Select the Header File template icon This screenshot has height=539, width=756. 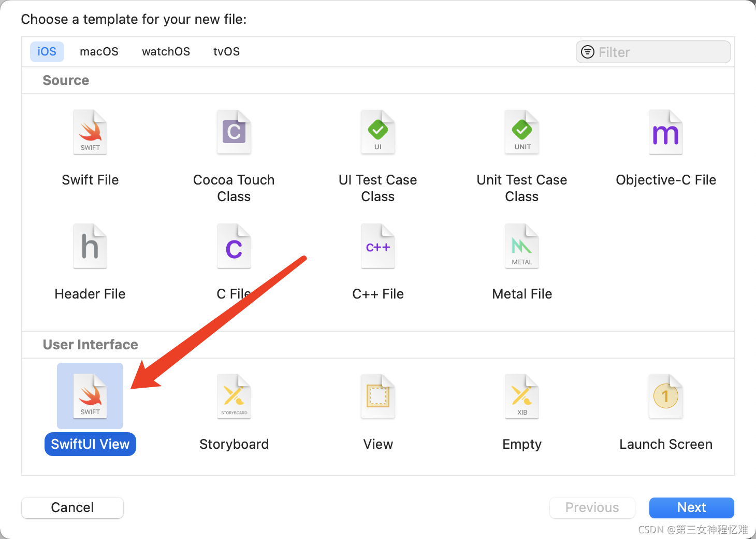pyautogui.click(x=90, y=246)
